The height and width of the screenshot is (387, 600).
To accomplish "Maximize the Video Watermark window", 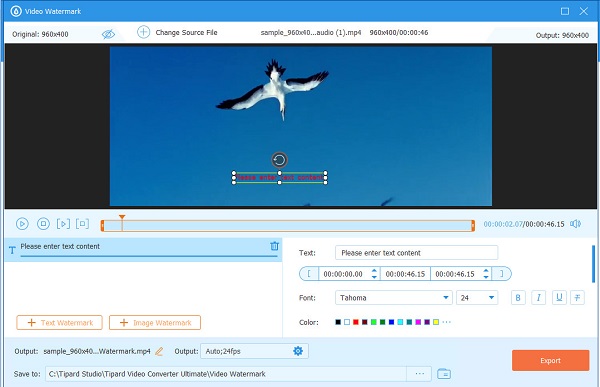I will coord(565,11).
